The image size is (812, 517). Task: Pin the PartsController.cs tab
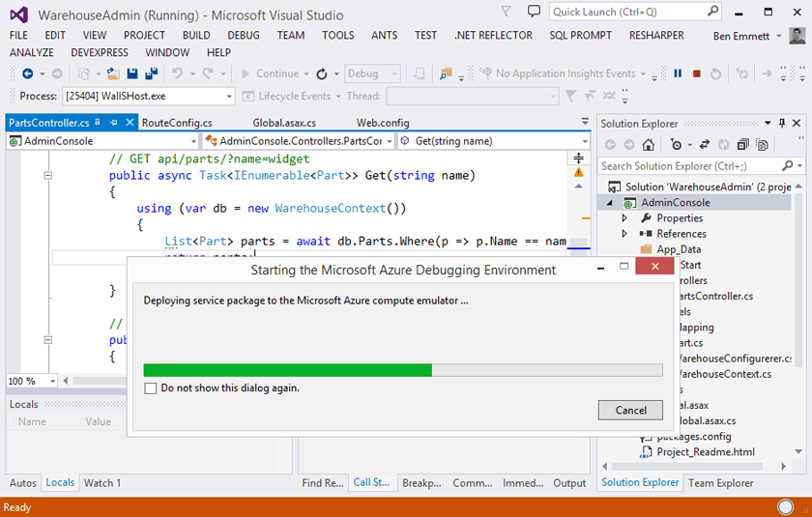pos(113,123)
